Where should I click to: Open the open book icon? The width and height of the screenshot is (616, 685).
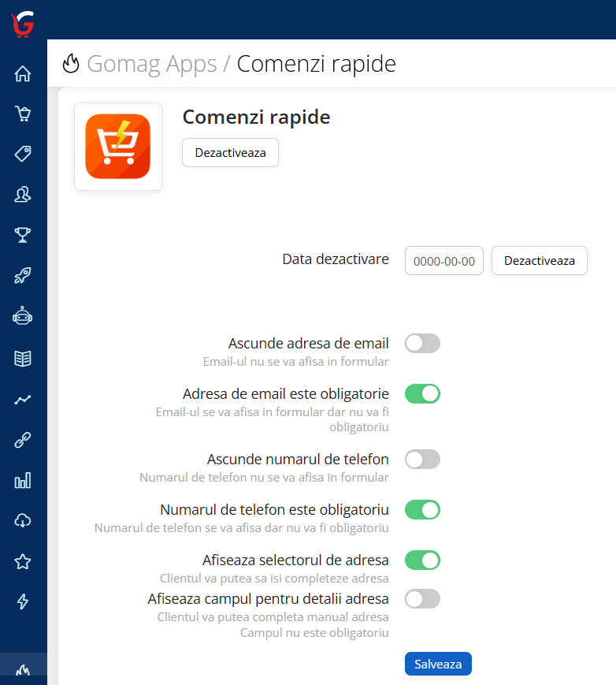coord(23,359)
